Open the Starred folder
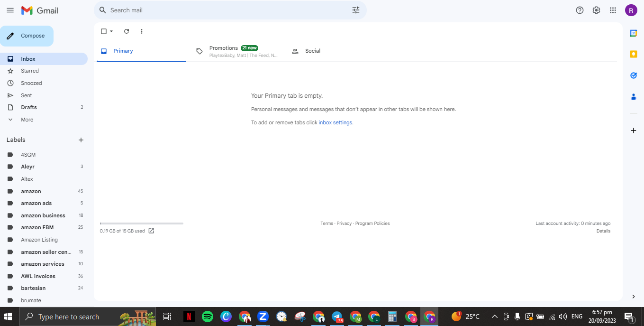644x326 pixels. 44,71
